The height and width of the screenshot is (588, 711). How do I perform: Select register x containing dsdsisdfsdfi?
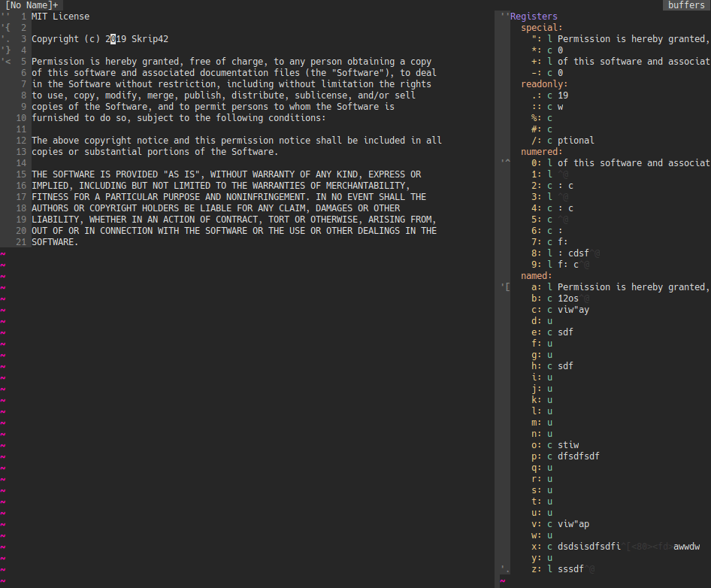[x=594, y=546]
